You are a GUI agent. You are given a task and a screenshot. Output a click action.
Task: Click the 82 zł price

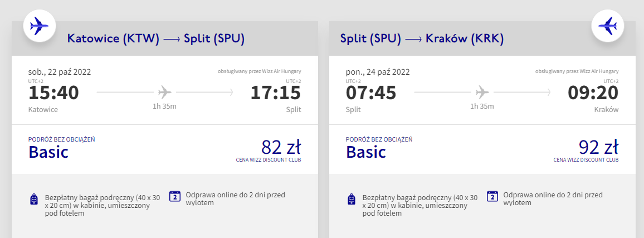(281, 147)
